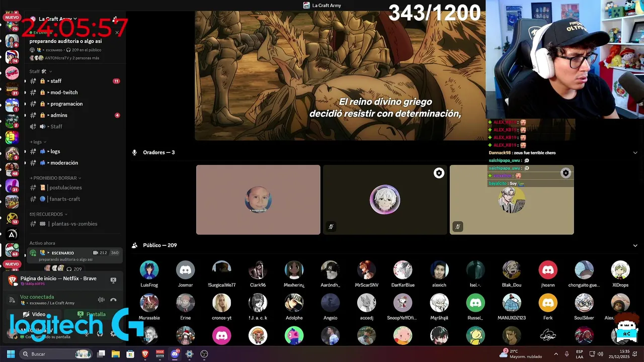
Task: Open Russel_'s green Discord avatar
Action: (x=475, y=303)
